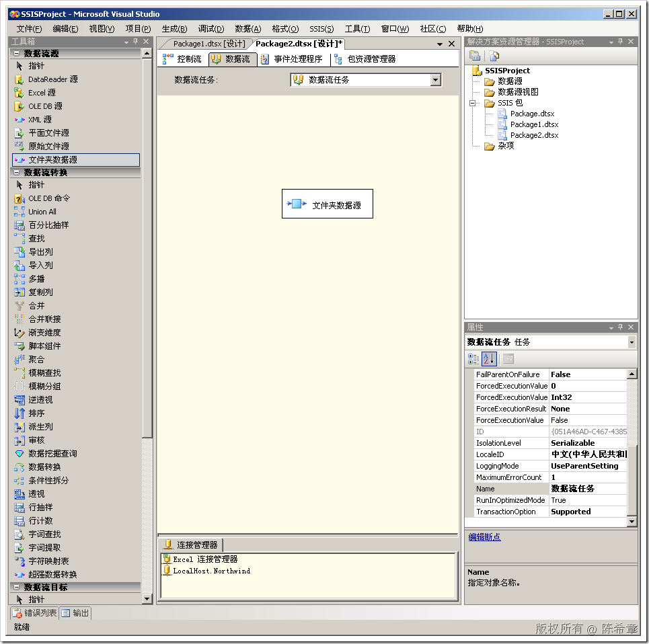Switch to the Package1.dtsx [设计] tab

pos(208,44)
